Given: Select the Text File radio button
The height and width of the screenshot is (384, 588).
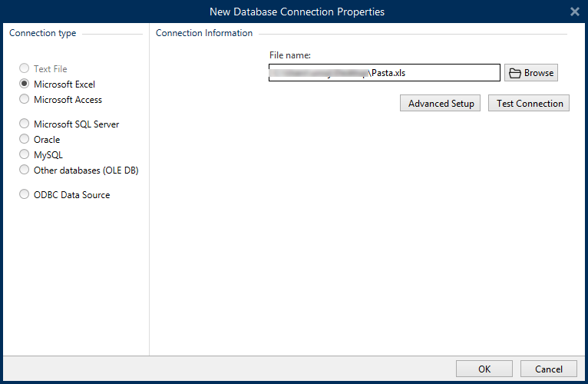Looking at the screenshot, I should (x=25, y=69).
